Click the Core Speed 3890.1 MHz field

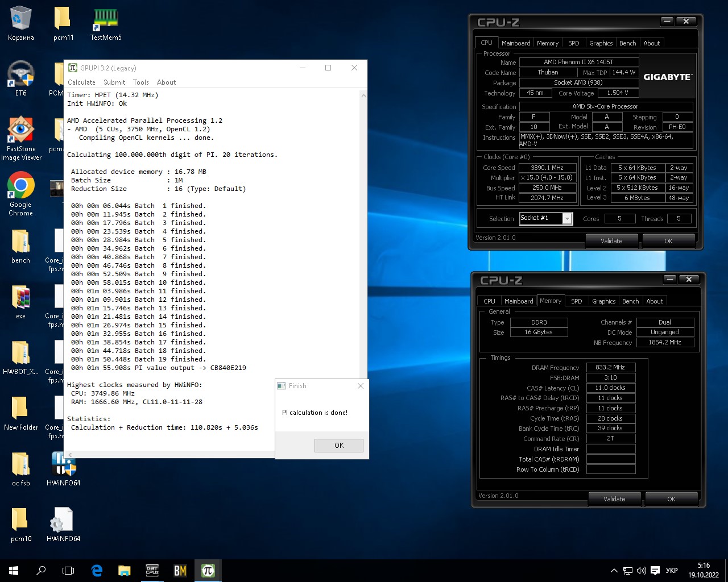coord(547,168)
